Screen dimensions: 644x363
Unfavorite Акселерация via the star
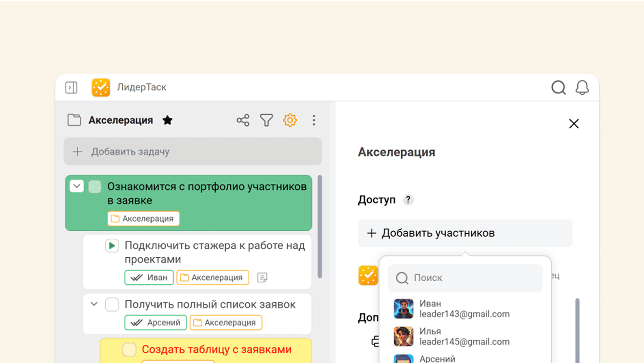[168, 120]
